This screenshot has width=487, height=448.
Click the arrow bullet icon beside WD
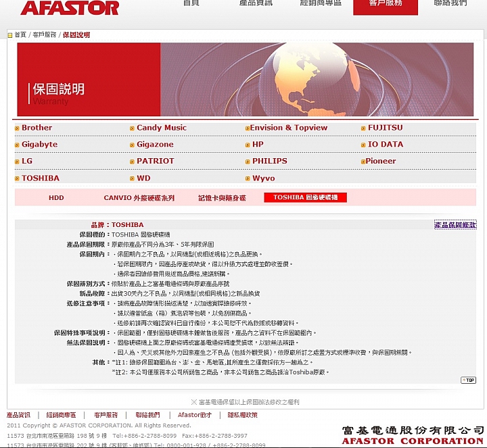132,178
